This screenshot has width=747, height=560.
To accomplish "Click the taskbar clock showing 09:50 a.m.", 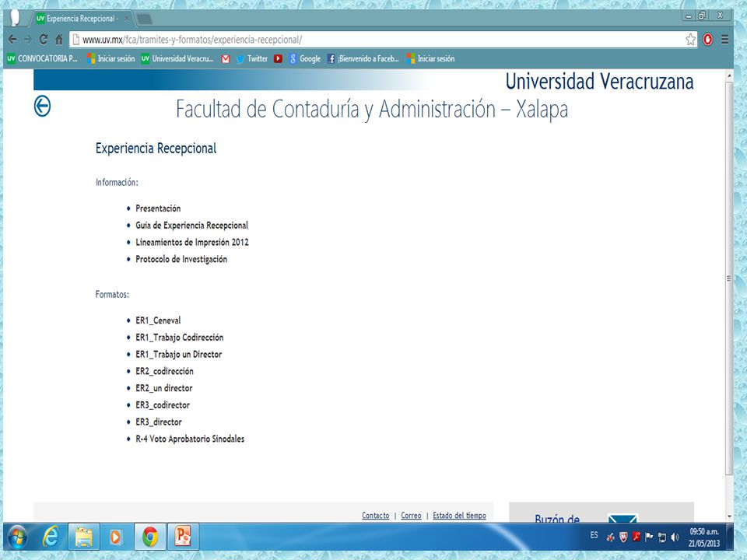I will pos(704,537).
